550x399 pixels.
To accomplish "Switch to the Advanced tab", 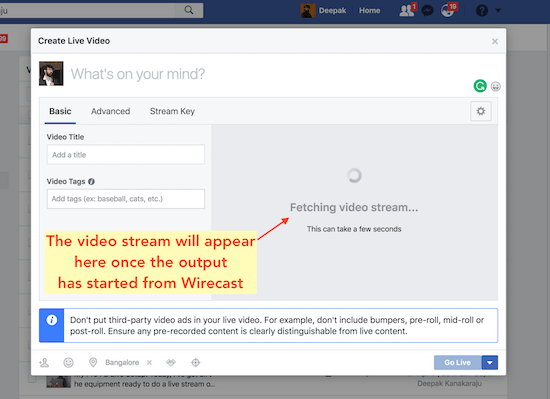I will (110, 111).
